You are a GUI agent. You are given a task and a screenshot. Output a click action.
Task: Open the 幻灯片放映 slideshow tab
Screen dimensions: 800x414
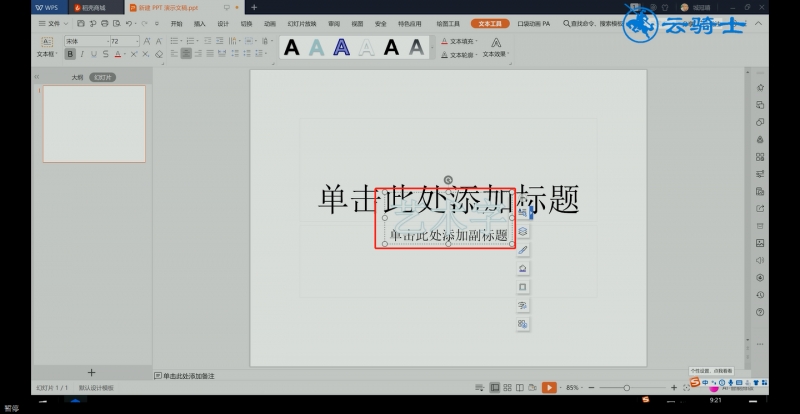(302, 23)
